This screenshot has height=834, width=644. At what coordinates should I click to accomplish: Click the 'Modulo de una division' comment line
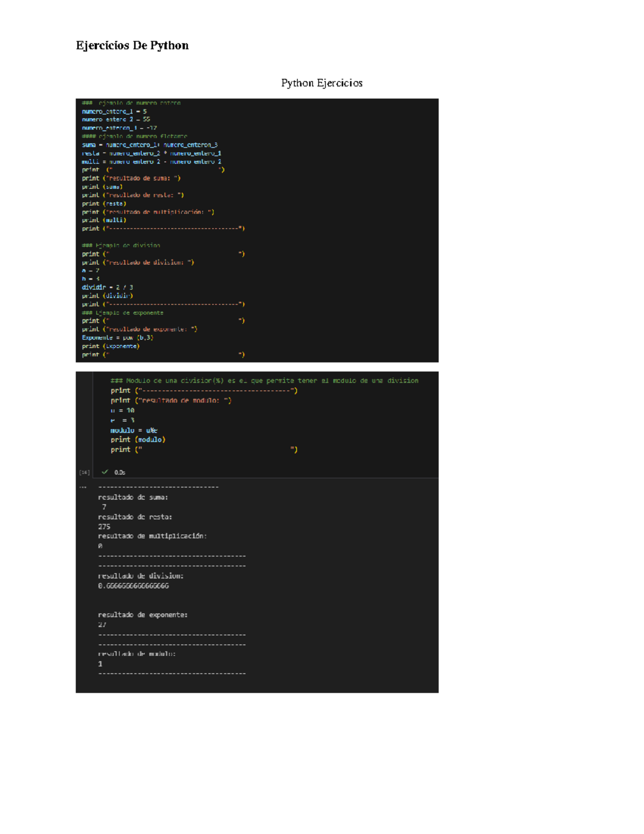point(264,381)
